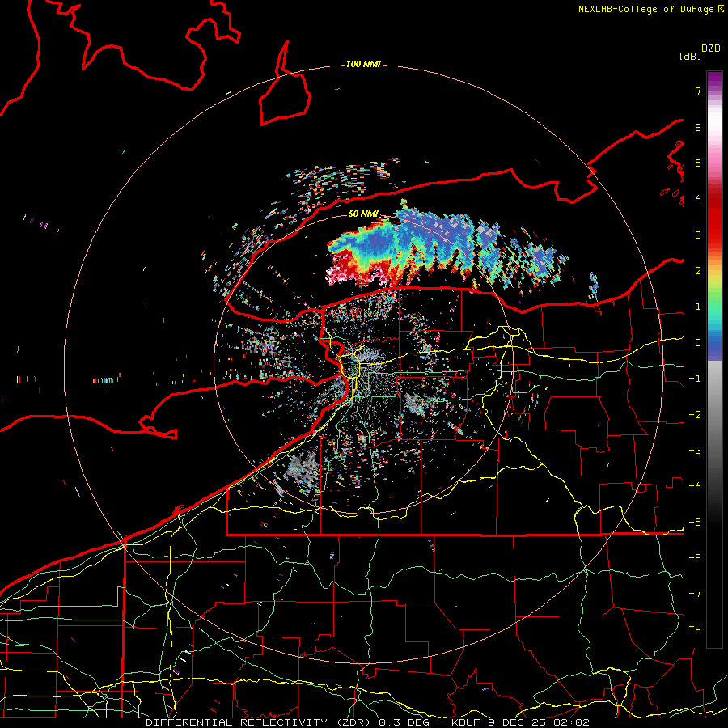The width and height of the screenshot is (728, 728).
Task: Click the -1 dB tick on the color scale
Action: (695, 379)
